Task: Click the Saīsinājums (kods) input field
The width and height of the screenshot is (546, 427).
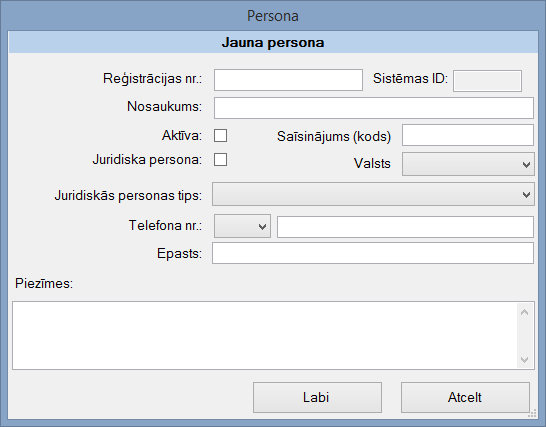Action: (468, 135)
